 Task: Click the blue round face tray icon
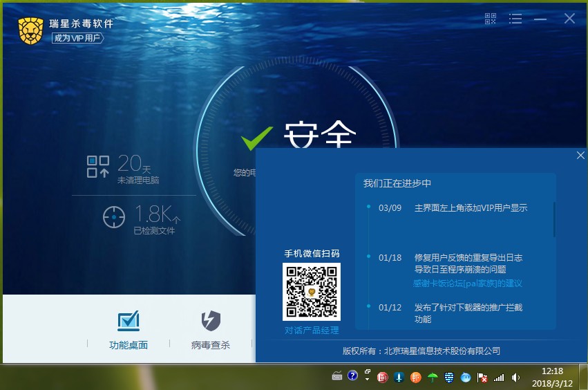click(x=466, y=378)
